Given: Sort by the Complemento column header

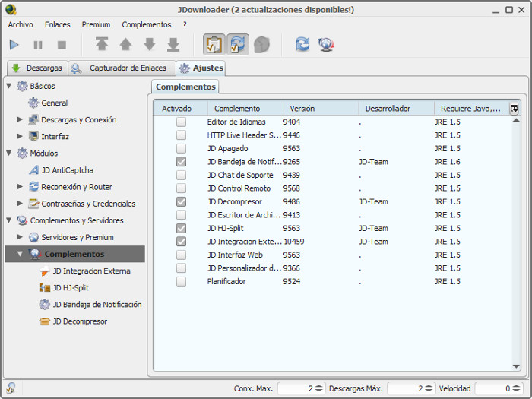Looking at the screenshot, I should pos(245,108).
